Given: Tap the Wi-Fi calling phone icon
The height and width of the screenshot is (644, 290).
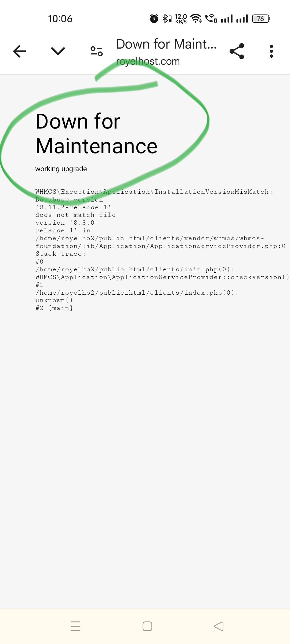Looking at the screenshot, I should tap(211, 19).
